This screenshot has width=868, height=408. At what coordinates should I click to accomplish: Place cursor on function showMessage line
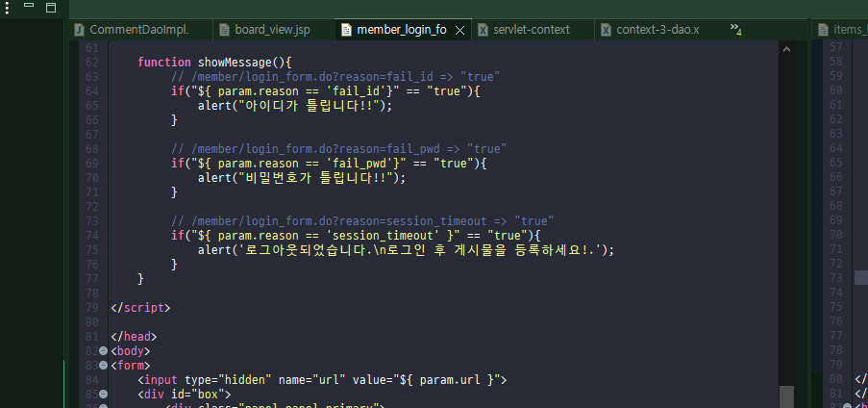point(214,63)
